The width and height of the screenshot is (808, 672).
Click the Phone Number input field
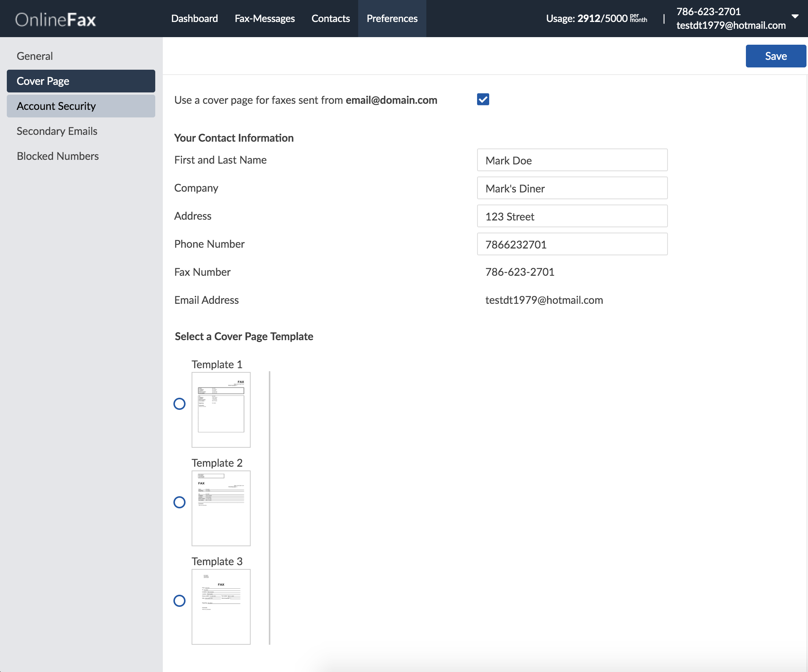point(572,244)
